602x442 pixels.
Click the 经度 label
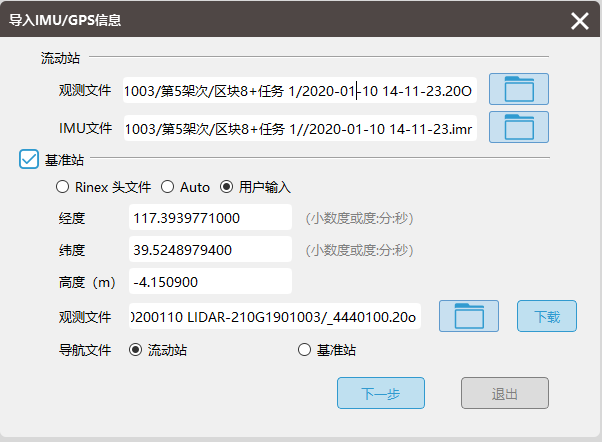(72, 218)
